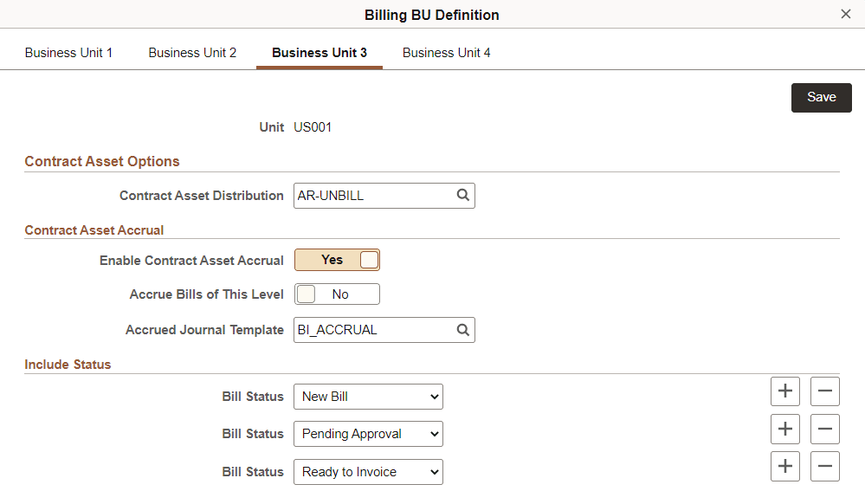
Task: Switch Accrue Bills of This Level to Yes
Action: (x=337, y=294)
